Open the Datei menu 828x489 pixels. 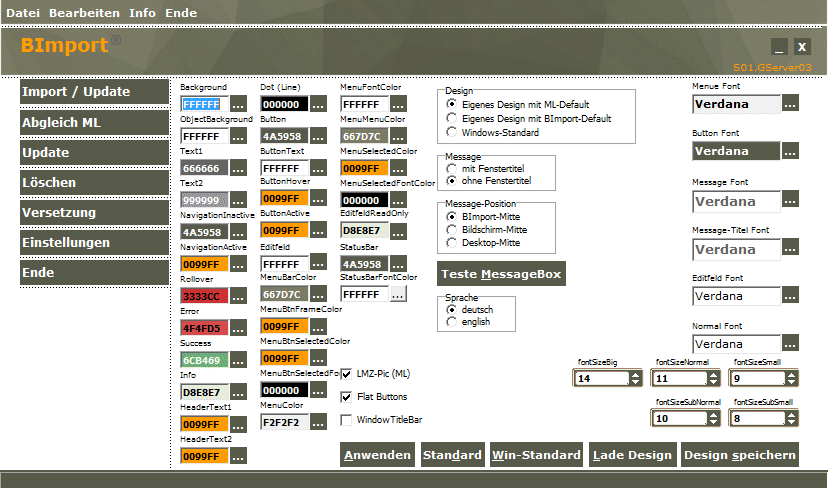(23, 13)
